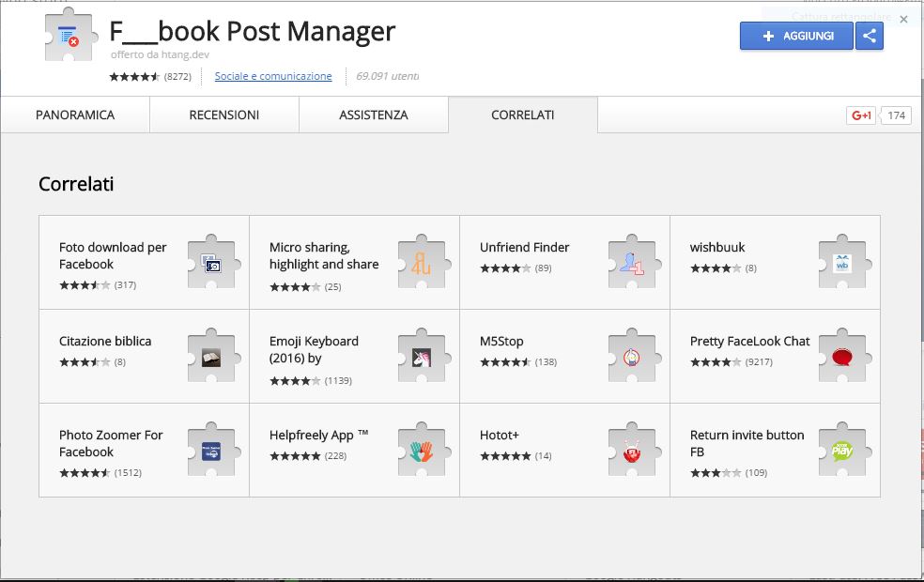The height and width of the screenshot is (582, 924).
Task: Open the Hotot+ extension title
Action: (500, 435)
